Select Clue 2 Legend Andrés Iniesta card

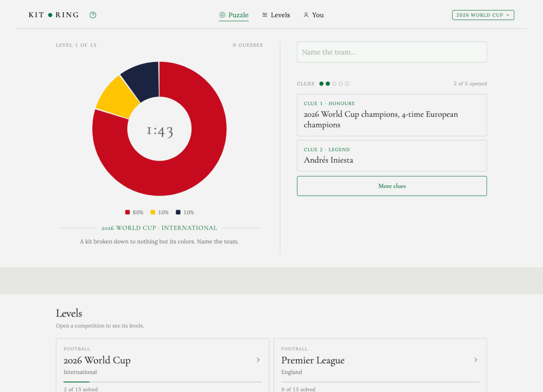[x=392, y=156]
